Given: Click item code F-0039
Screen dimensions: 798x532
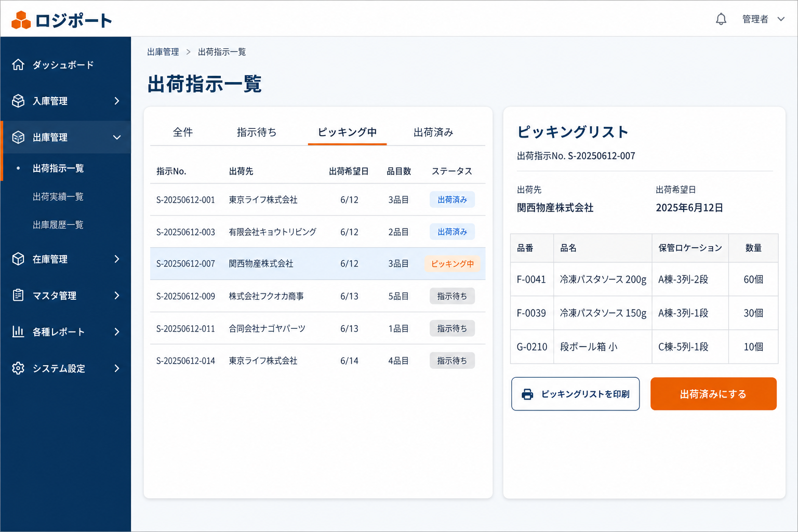Looking at the screenshot, I should tap(531, 313).
